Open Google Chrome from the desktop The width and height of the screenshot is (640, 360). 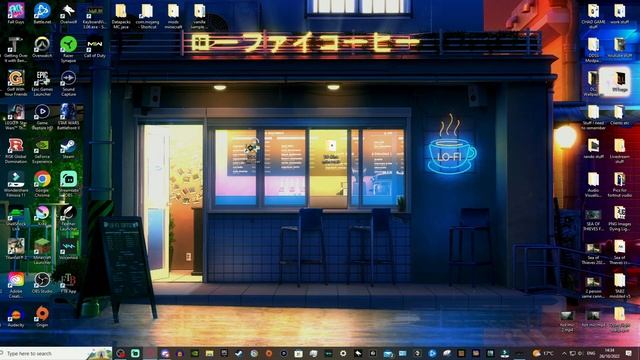pyautogui.click(x=42, y=184)
